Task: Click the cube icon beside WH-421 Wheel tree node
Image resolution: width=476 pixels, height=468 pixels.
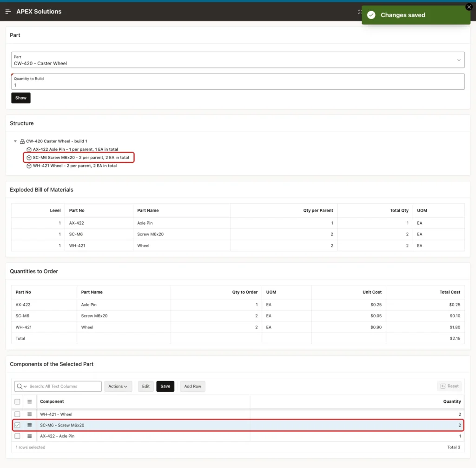Action: [x=29, y=166]
